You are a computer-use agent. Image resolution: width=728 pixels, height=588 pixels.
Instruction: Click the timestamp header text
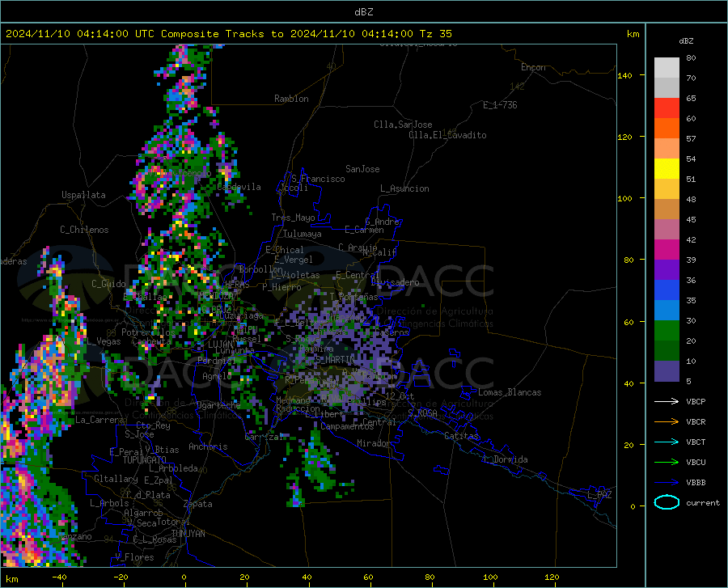point(229,34)
